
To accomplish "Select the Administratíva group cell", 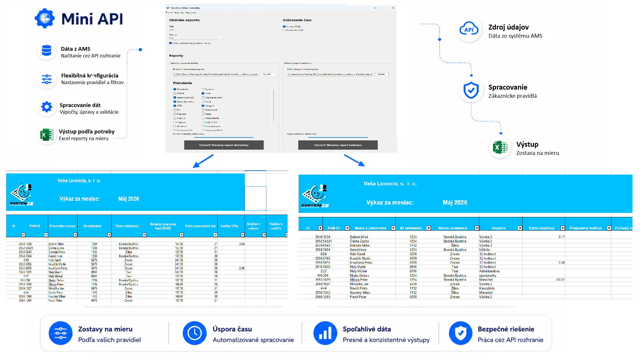I will [x=501, y=271].
